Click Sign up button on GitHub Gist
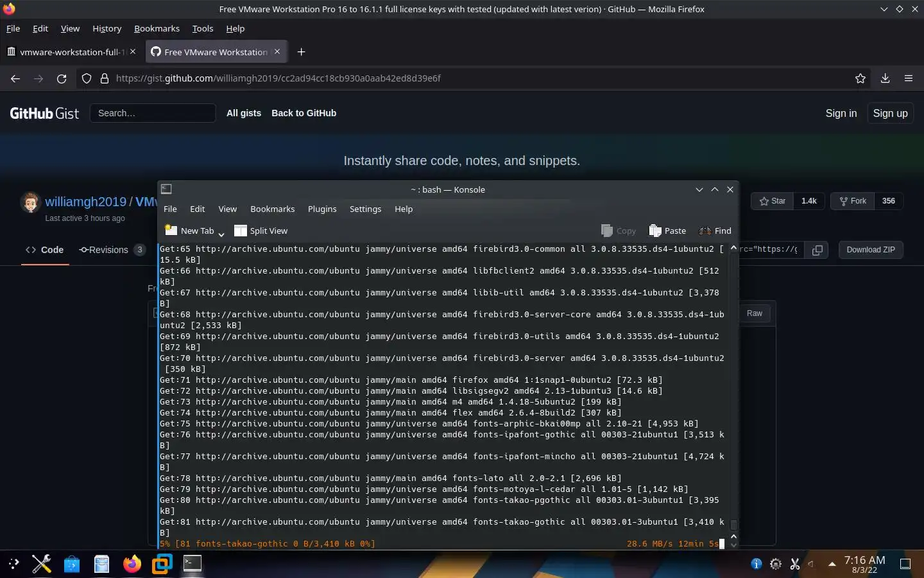The height and width of the screenshot is (578, 924). [x=891, y=113]
